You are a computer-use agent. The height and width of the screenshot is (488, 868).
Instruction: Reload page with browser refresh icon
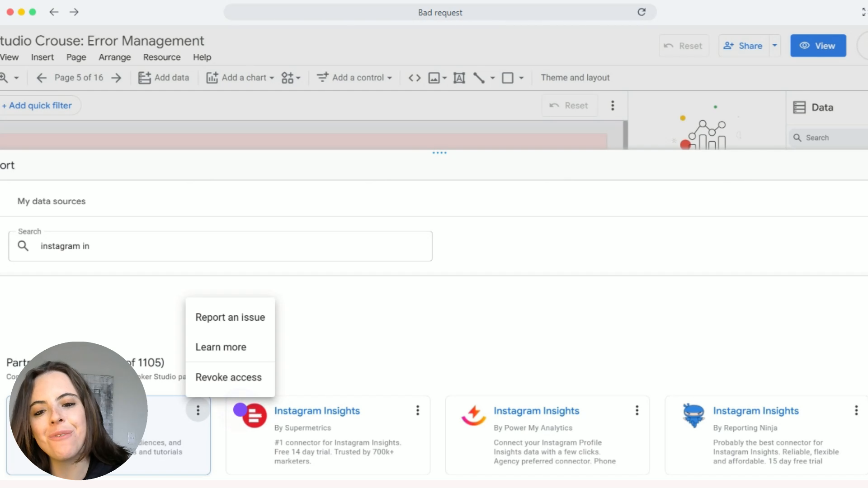click(x=642, y=12)
